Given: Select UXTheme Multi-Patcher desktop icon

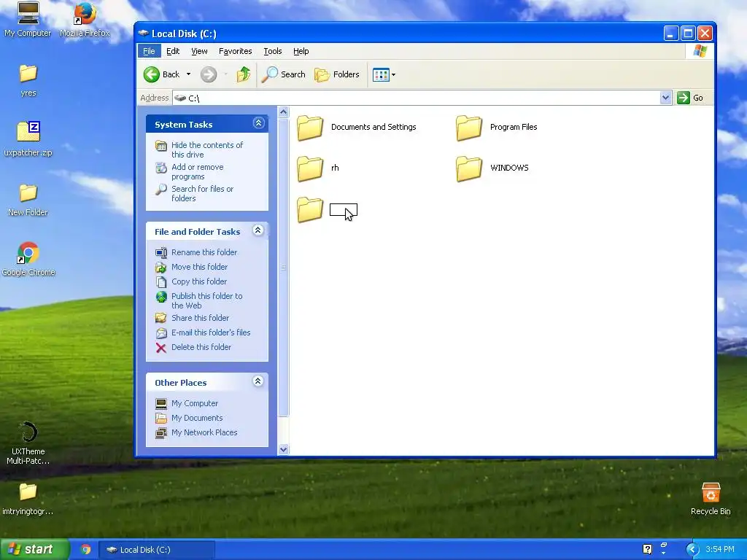Looking at the screenshot, I should click(28, 444).
